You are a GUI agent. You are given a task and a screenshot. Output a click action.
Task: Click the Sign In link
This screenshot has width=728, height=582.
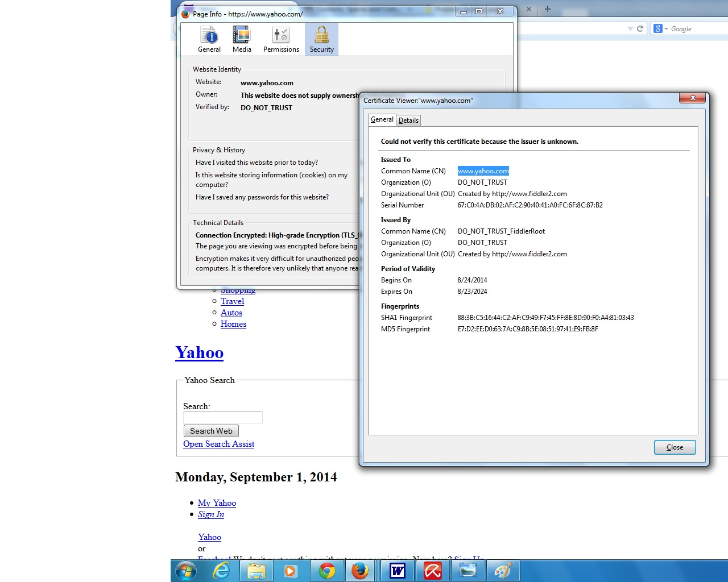pos(211,514)
